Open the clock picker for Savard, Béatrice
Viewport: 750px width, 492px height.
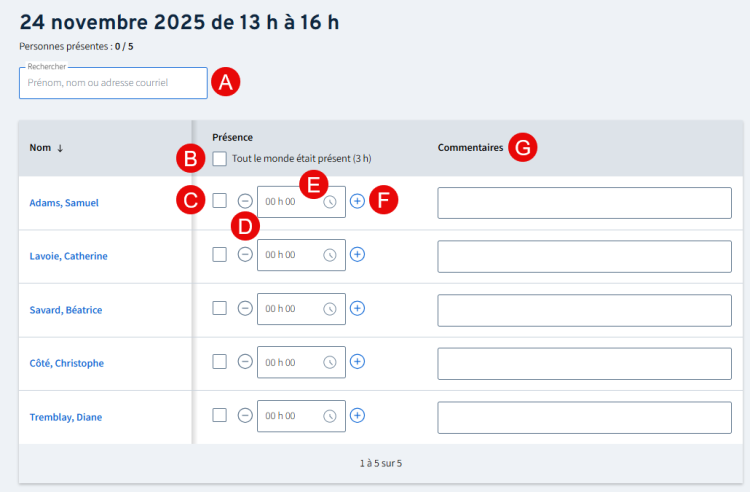tap(330, 308)
